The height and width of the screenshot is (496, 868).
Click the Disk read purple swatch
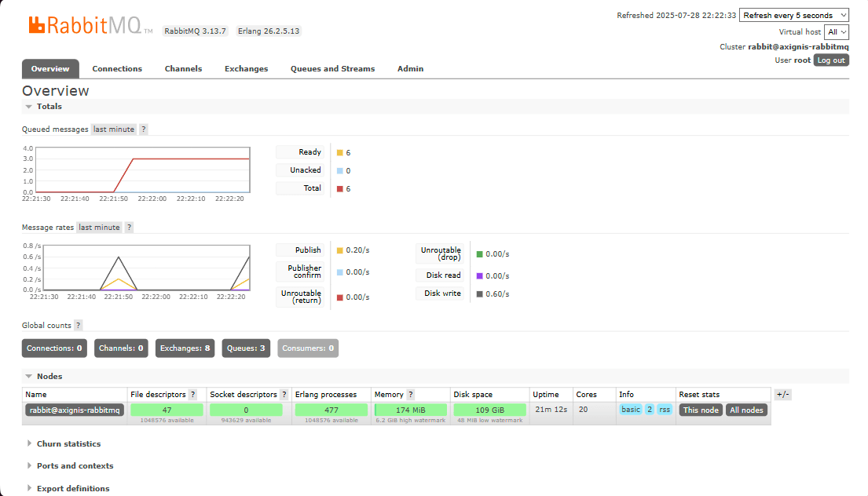coord(479,276)
